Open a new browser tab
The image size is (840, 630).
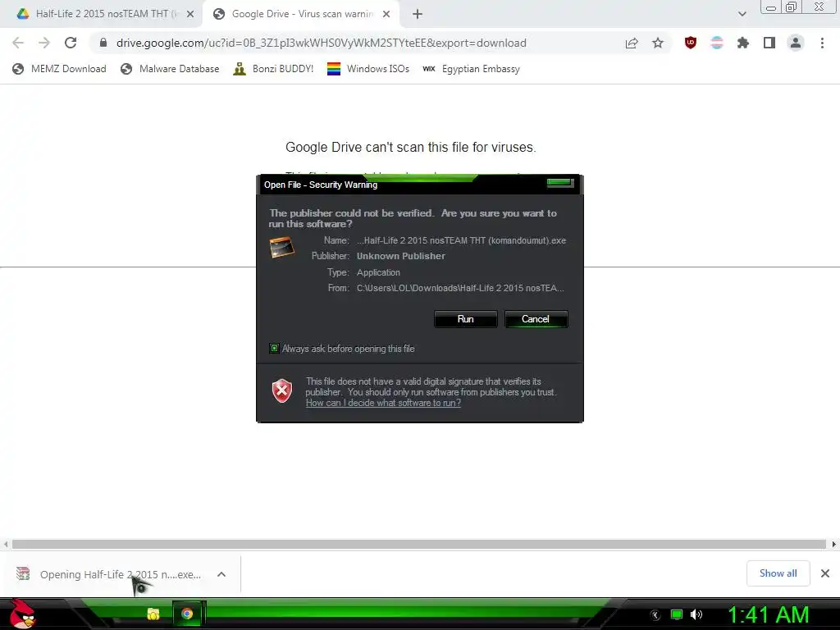coord(418,15)
